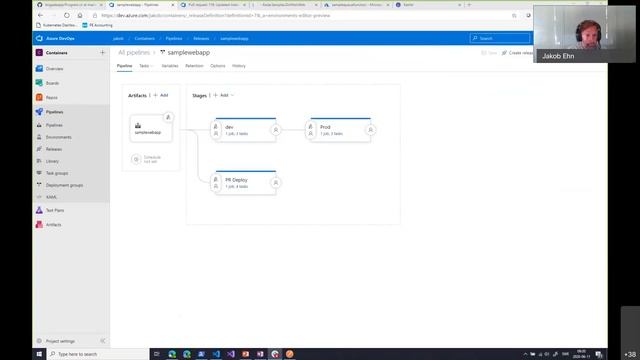Open Project settings
Image resolution: width=640 pixels, height=360 pixels.
[60, 341]
